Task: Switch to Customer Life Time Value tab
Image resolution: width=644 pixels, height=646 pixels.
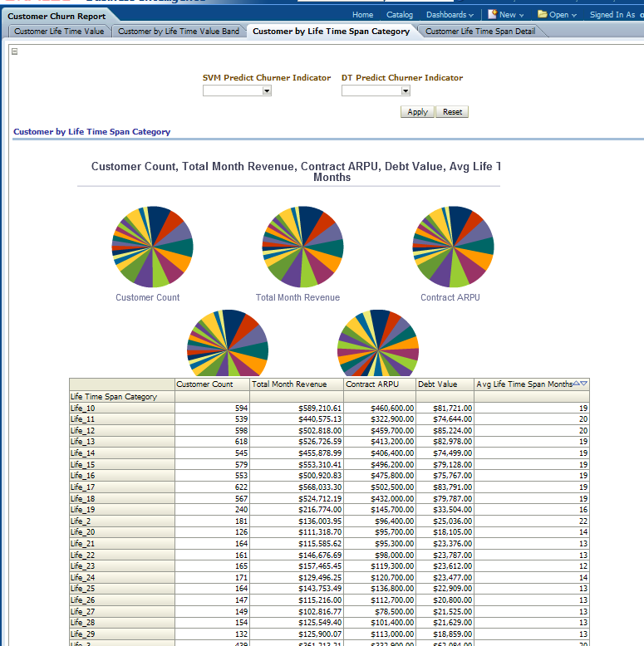Action: click(x=59, y=32)
